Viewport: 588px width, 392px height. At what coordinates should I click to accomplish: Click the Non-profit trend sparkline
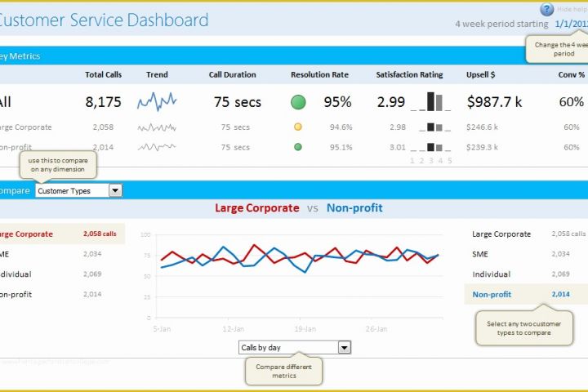157,147
